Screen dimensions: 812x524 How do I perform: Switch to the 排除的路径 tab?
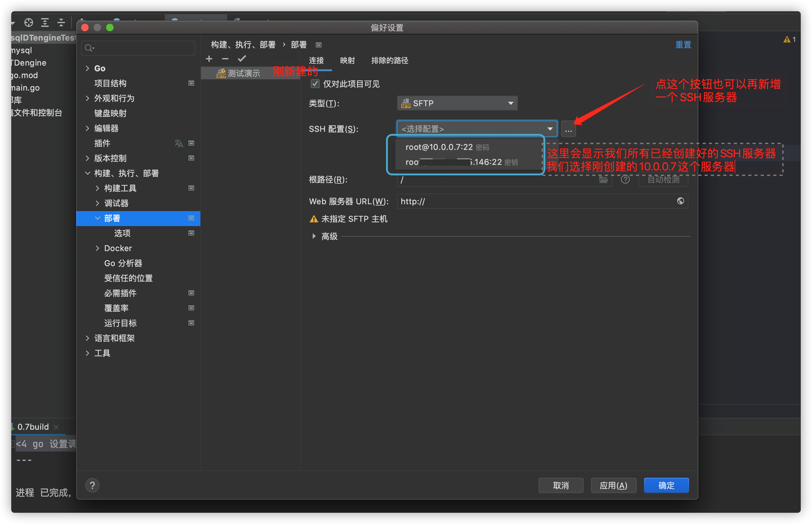[x=389, y=61]
